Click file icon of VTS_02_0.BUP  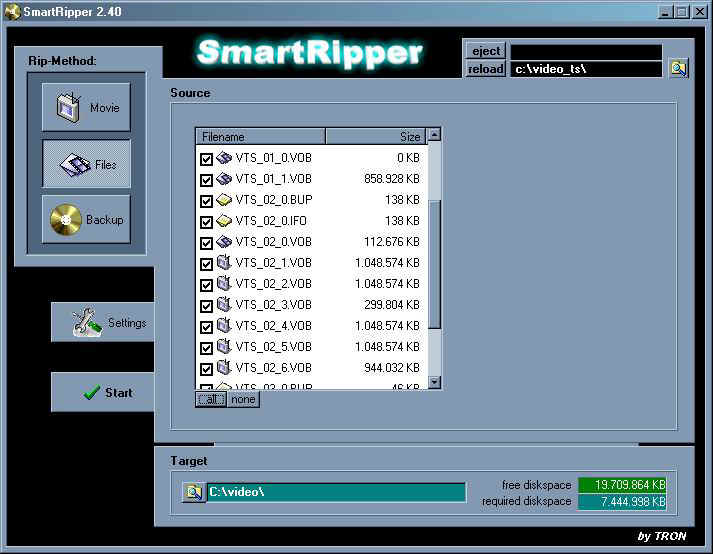click(x=224, y=199)
